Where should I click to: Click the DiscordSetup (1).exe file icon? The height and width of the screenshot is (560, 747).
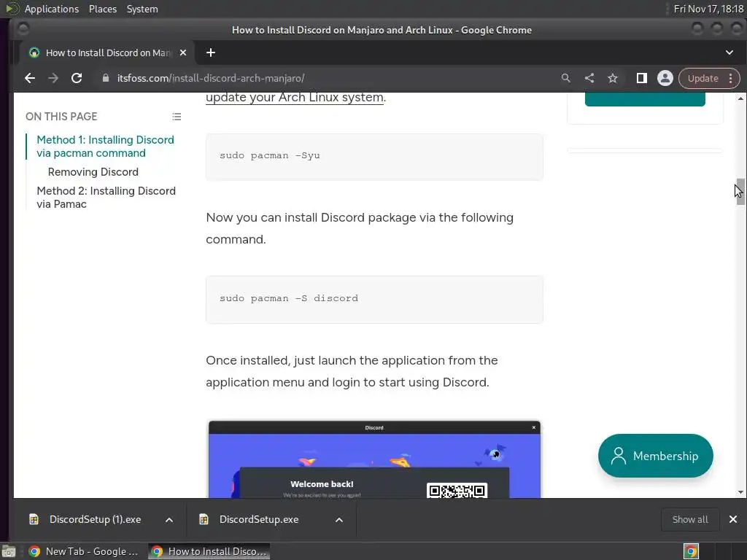pos(34,519)
